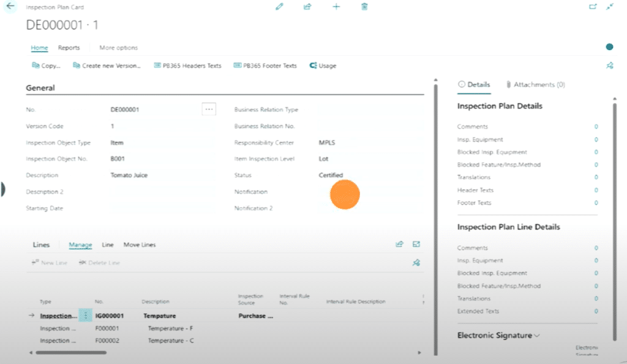Click Create new Version button
627x364 pixels.
tap(107, 65)
